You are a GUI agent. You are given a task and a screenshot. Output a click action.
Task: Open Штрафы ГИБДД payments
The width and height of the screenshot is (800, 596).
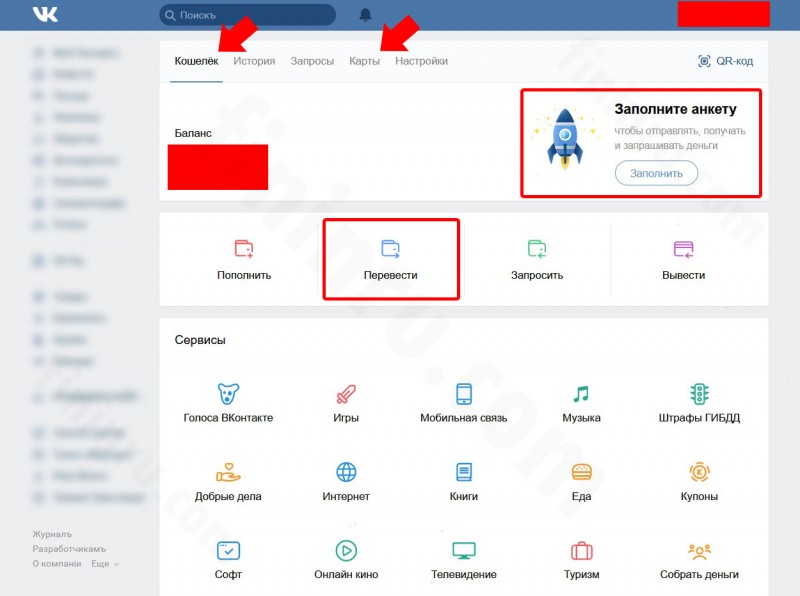pos(699,403)
